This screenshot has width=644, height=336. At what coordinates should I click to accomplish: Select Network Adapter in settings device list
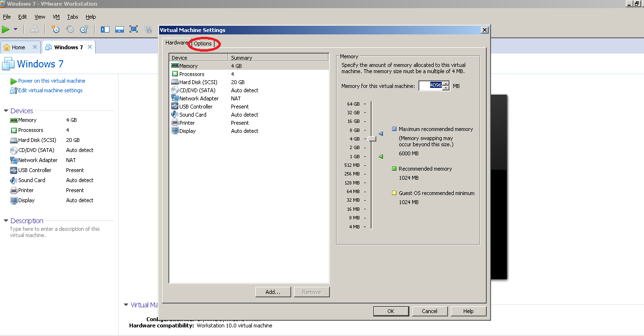click(x=249, y=98)
